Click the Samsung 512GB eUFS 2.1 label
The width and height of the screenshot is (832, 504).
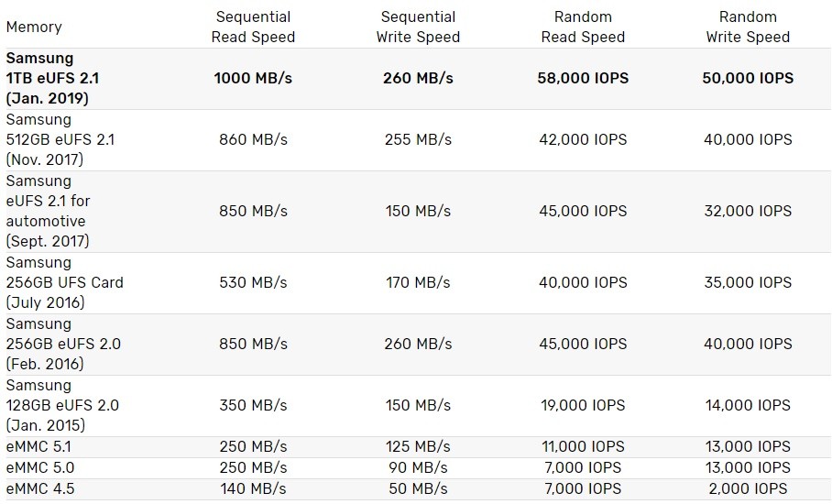[60, 139]
